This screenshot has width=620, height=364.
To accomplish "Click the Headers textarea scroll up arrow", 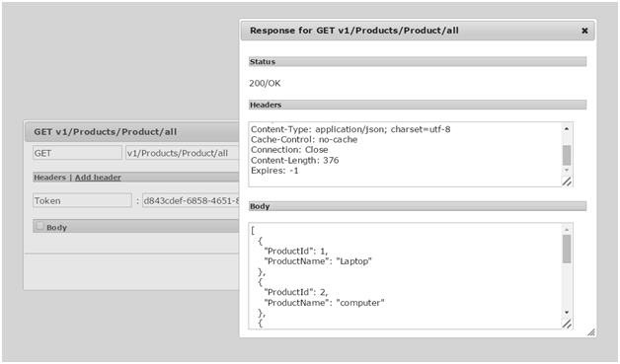I will tap(567, 129).
